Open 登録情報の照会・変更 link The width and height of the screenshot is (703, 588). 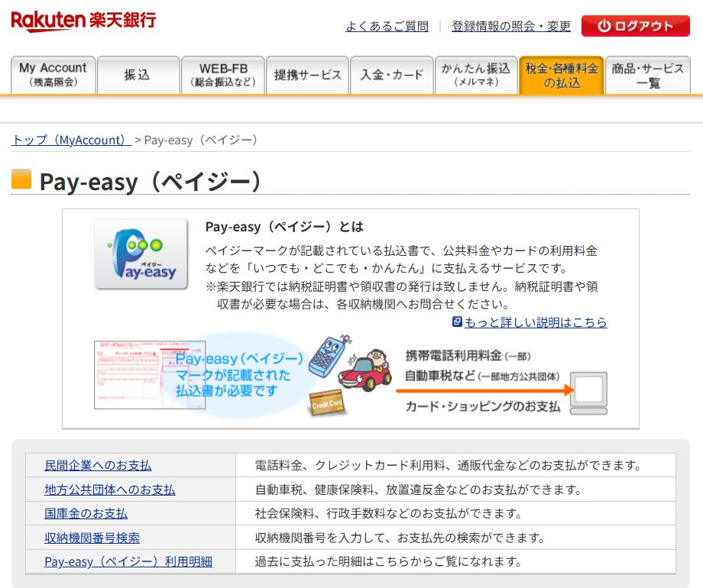tap(510, 27)
